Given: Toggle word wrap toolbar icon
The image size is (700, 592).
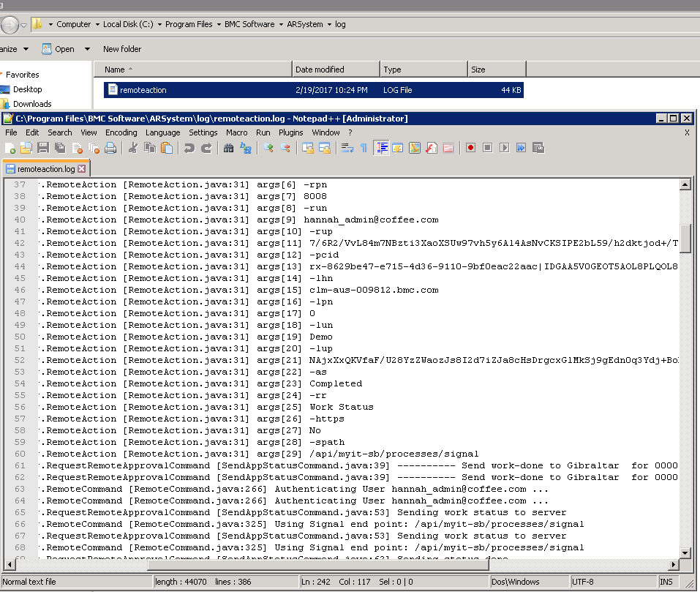Looking at the screenshot, I should (x=347, y=149).
